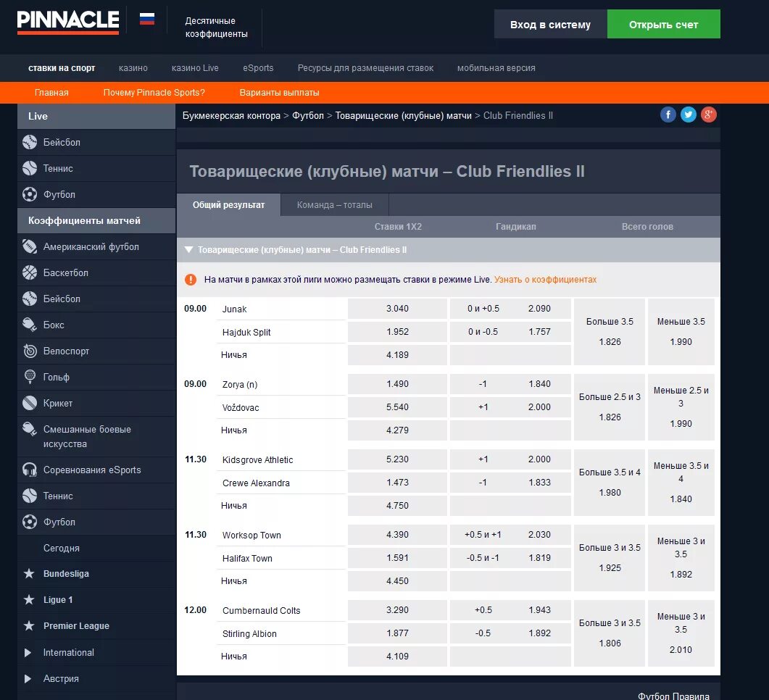Click soccer icon beside Футбол in match odds
This screenshot has height=700, width=769.
(x=30, y=522)
